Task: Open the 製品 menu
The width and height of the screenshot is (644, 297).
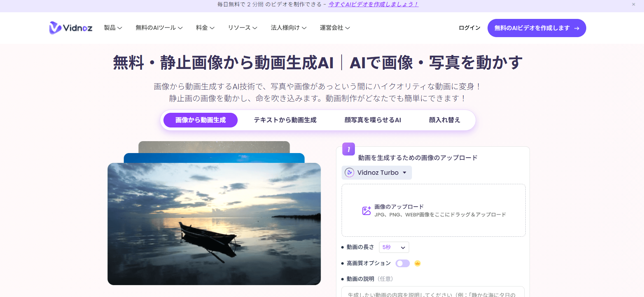Action: [x=113, y=28]
